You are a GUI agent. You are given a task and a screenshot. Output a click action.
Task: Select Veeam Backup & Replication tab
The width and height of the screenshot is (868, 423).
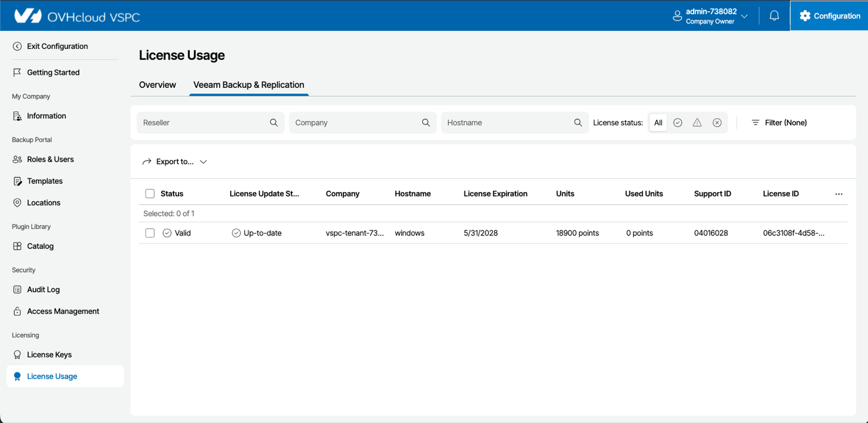coord(249,85)
